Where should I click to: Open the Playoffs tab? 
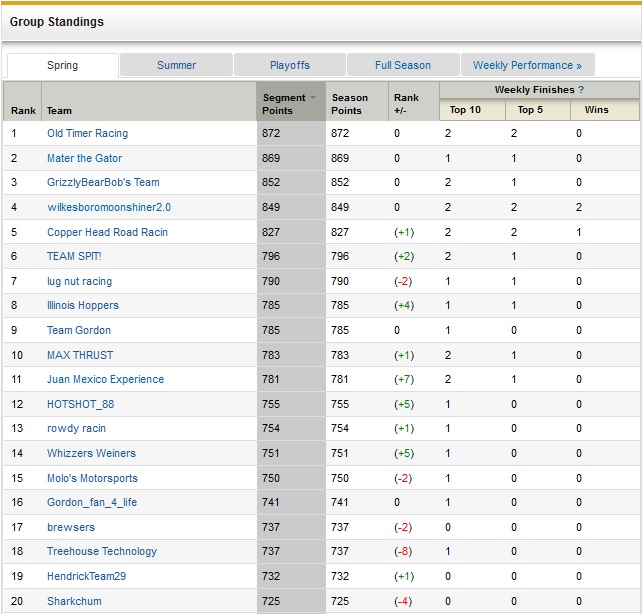tap(289, 65)
